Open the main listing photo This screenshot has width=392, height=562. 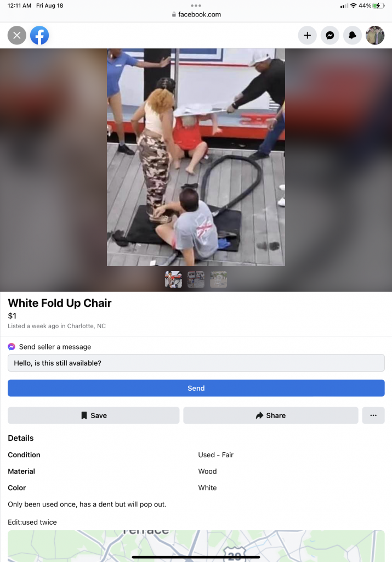point(196,158)
